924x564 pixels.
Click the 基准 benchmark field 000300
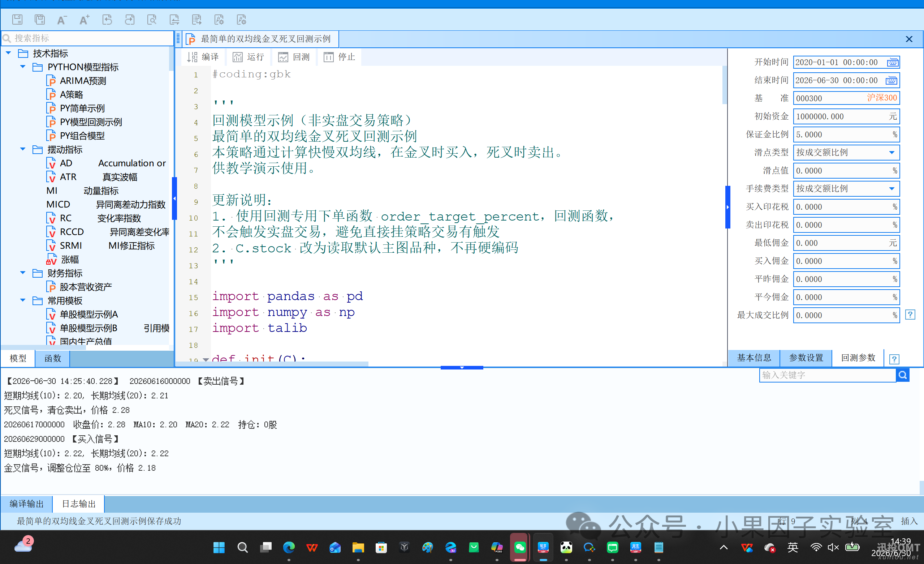point(846,98)
